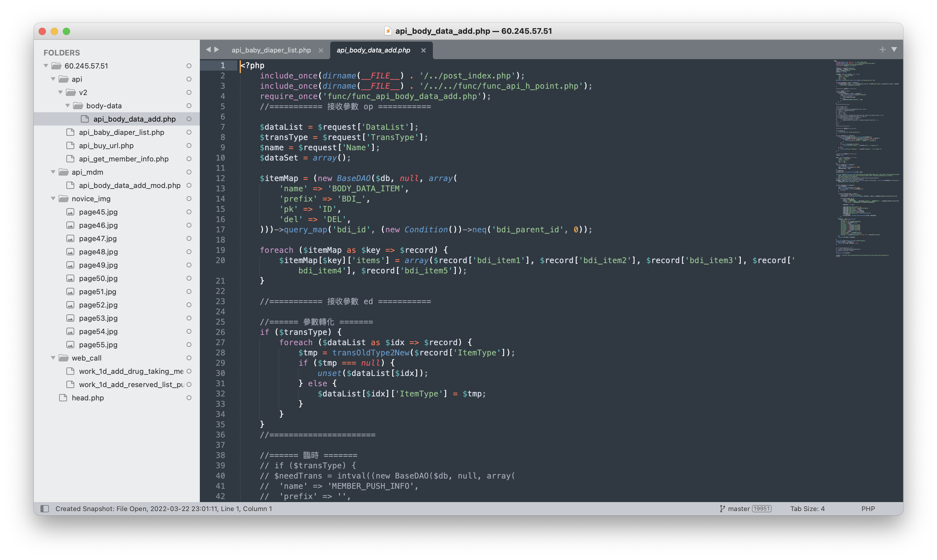
Task: Open head.php file in sidebar
Action: (88, 398)
